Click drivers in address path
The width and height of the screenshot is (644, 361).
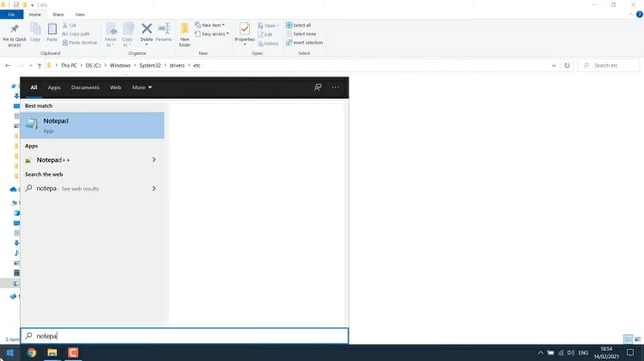(x=177, y=66)
